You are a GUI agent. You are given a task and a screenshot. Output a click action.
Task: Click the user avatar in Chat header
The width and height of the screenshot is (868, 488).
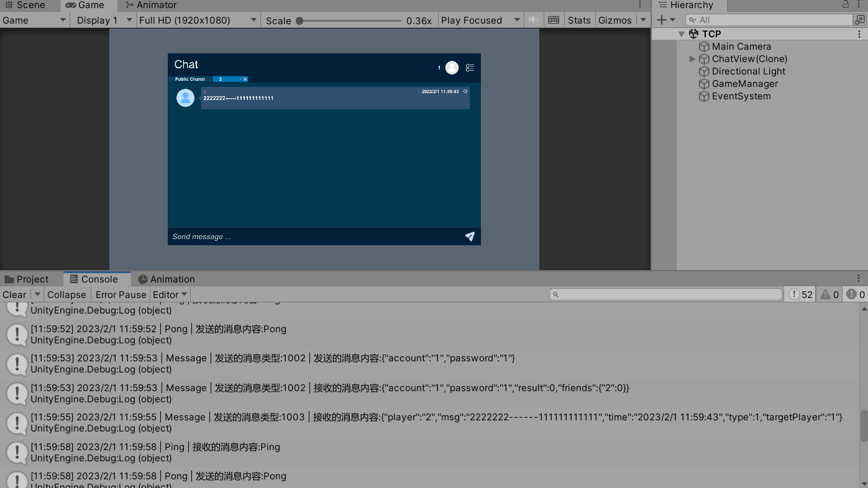[452, 68]
